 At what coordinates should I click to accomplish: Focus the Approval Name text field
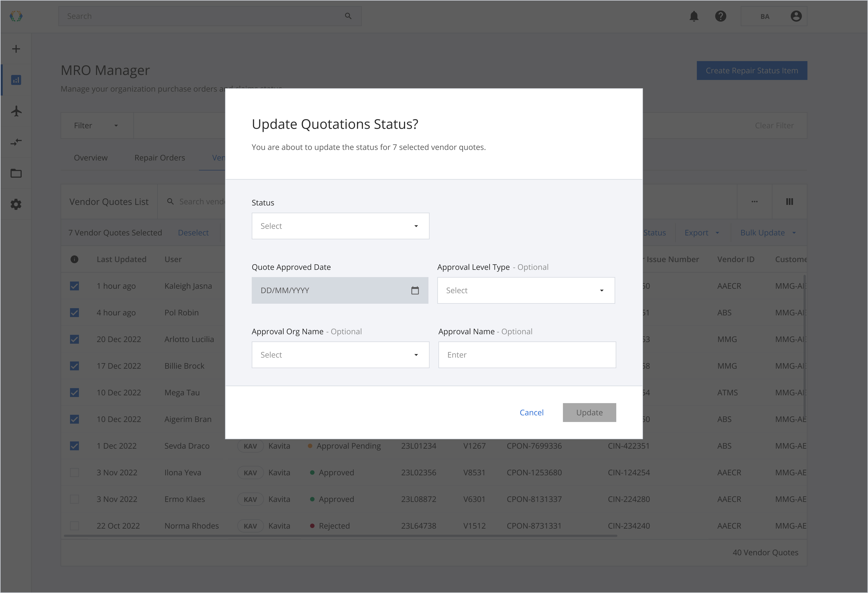coord(527,355)
